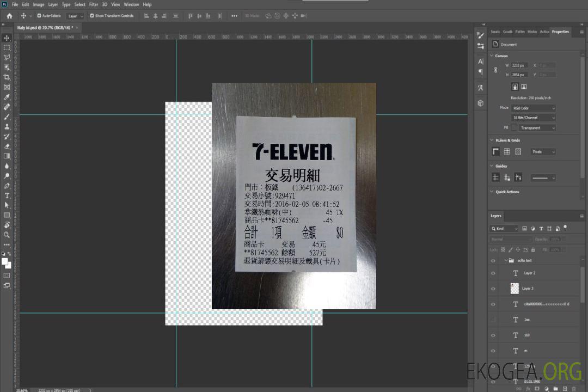Screen dimensions: 588x392
Task: Collapse the Rulers & Grids section
Action: click(492, 140)
